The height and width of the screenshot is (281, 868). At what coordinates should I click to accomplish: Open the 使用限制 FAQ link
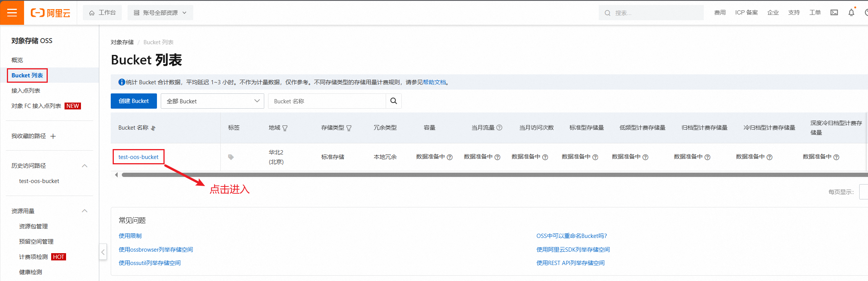tap(130, 236)
